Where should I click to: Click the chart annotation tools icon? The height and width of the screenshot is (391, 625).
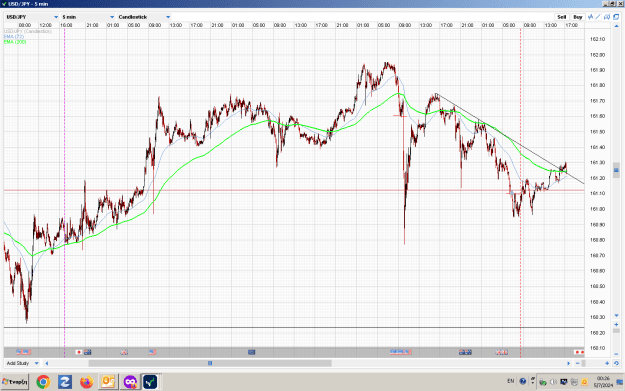607,17
